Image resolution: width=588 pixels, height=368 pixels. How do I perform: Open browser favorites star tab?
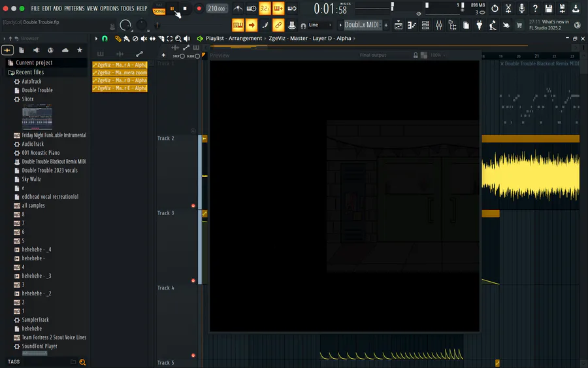80,50
